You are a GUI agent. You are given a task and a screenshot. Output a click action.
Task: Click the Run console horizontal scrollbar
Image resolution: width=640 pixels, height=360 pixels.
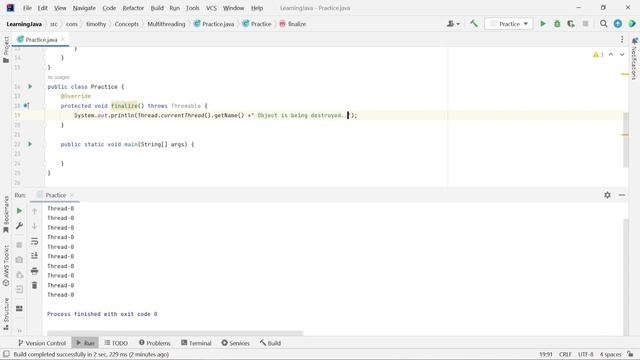175,333
